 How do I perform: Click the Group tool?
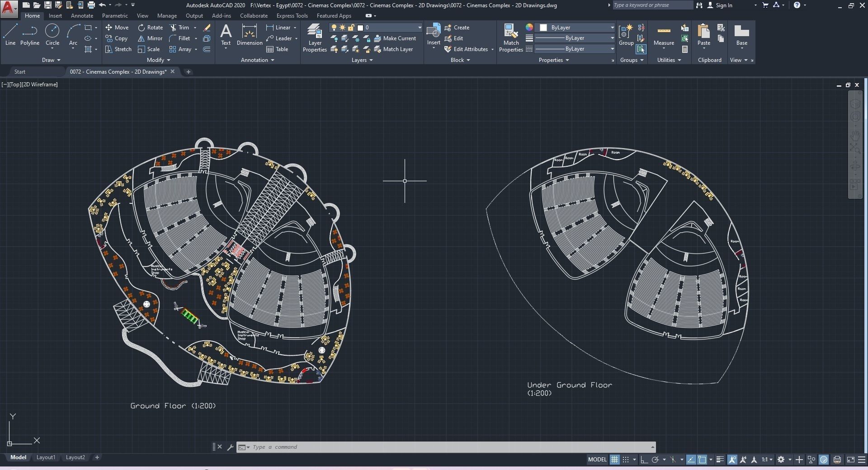coord(626,35)
